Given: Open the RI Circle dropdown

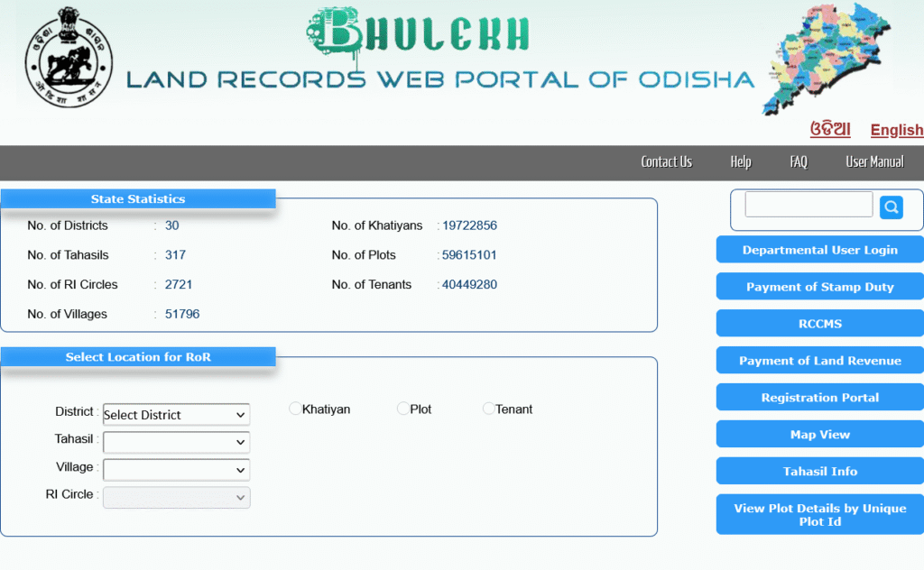Looking at the screenshot, I should (176, 498).
